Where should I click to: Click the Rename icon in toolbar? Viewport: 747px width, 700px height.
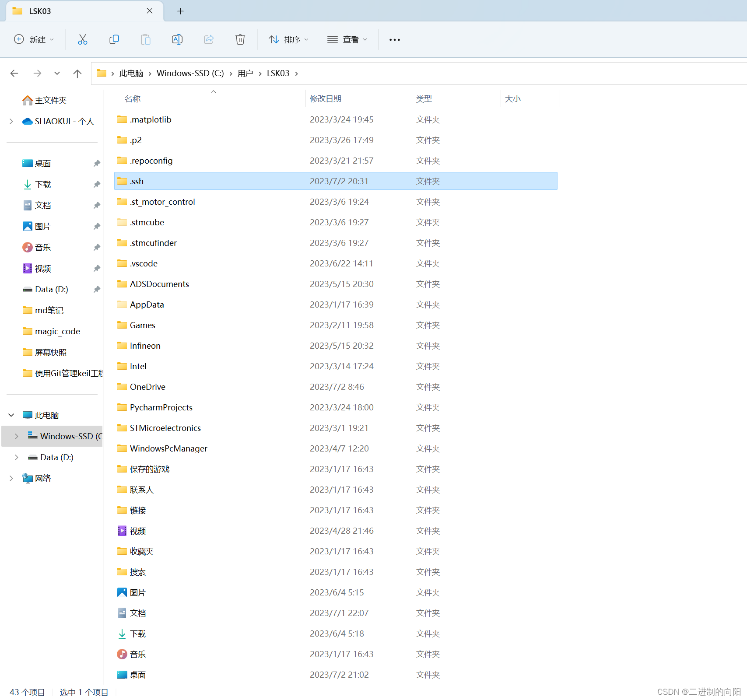(177, 39)
